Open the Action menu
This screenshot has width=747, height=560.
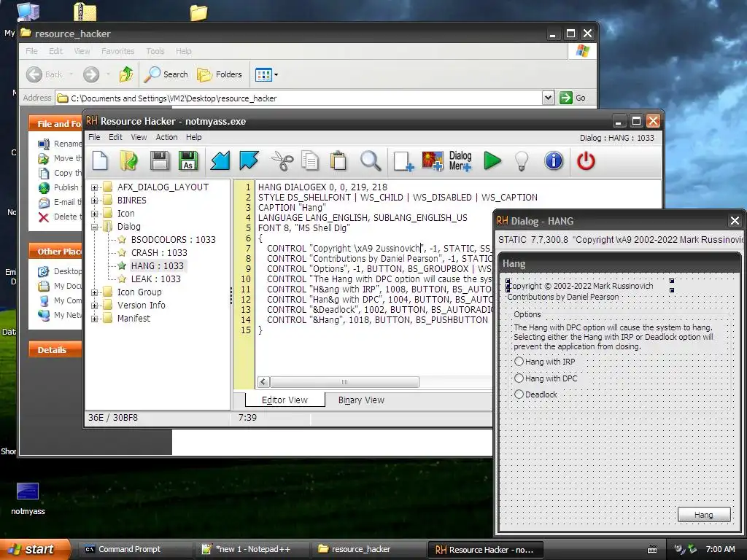tap(166, 137)
